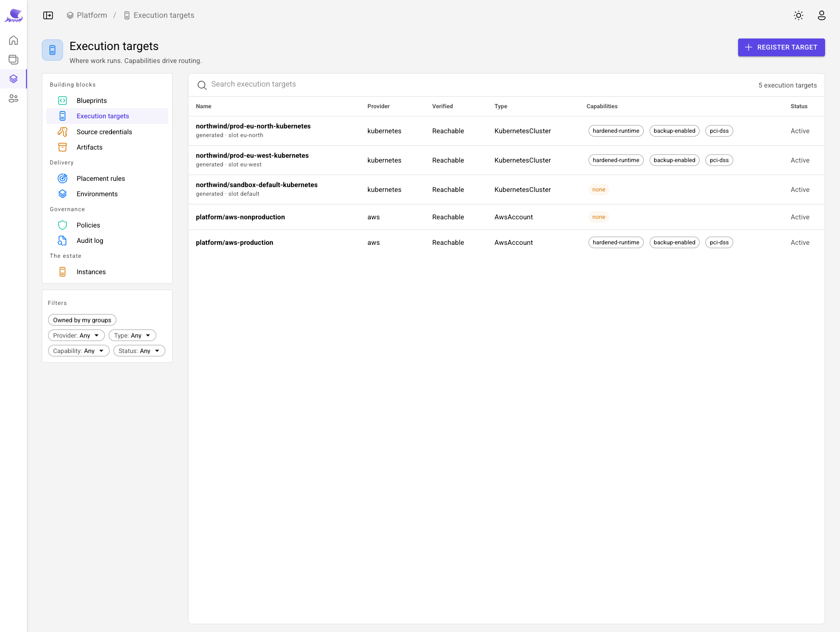Click the Instances icon
840x632 pixels.
63,272
